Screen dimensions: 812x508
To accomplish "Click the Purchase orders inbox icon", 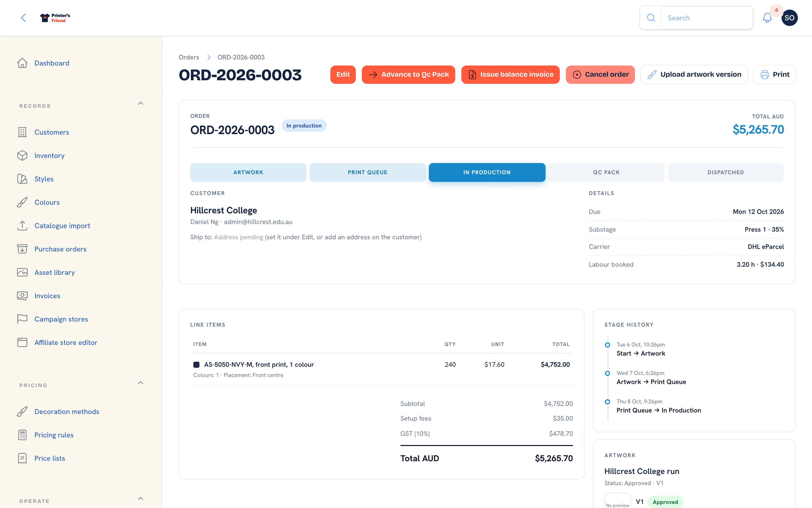I will coord(22,249).
